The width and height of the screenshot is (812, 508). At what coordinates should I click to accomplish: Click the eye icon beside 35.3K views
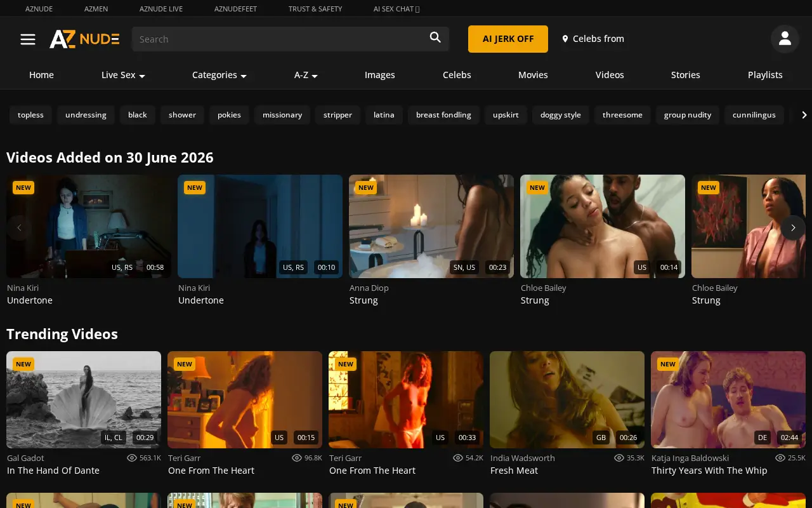pos(619,458)
